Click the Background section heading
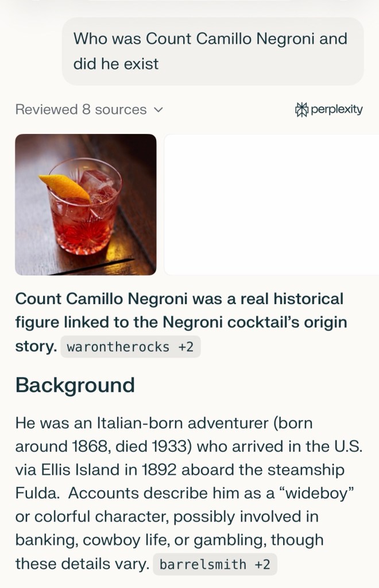Image resolution: width=379 pixels, height=588 pixels. point(75,385)
